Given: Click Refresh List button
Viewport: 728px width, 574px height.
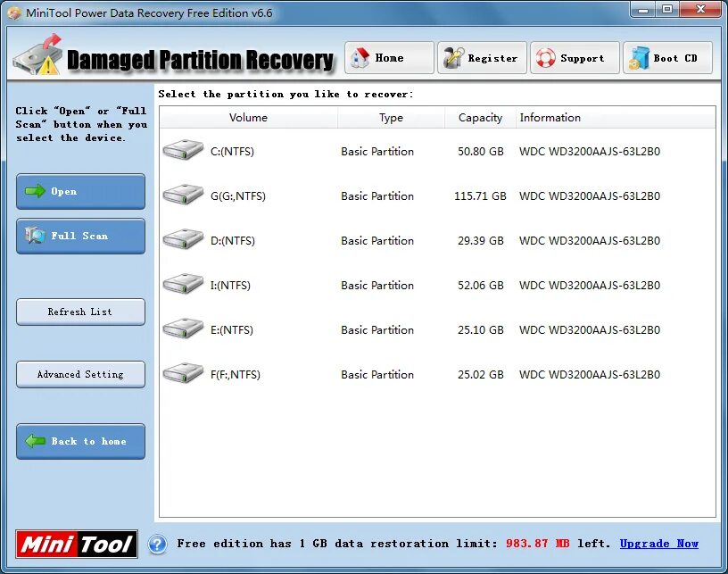Looking at the screenshot, I should click(81, 312).
